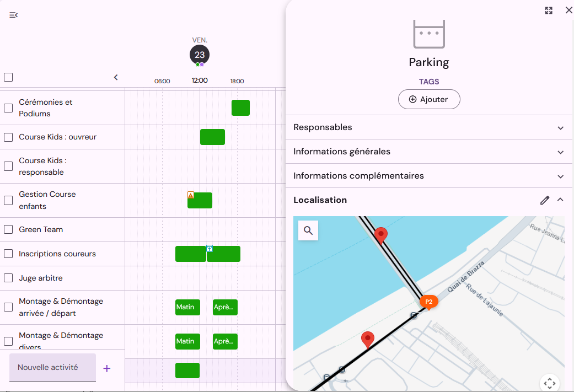The width and height of the screenshot is (574, 392).
Task: Collapse the sidebar menu icon
Action: [14, 15]
